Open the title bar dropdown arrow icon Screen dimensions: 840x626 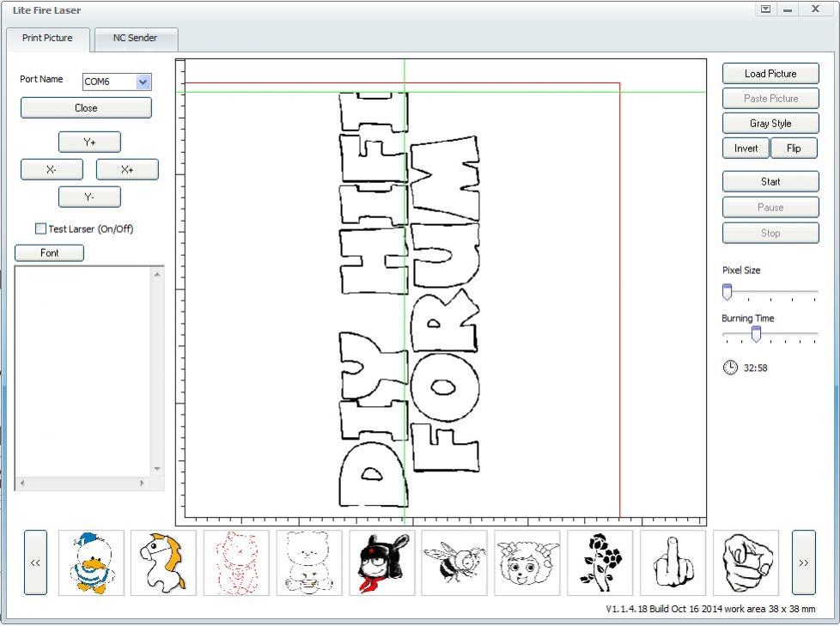pyautogui.click(x=765, y=9)
